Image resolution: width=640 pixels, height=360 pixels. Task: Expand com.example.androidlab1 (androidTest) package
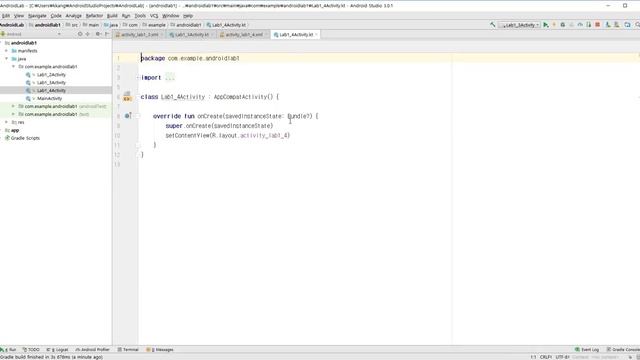(x=13, y=106)
